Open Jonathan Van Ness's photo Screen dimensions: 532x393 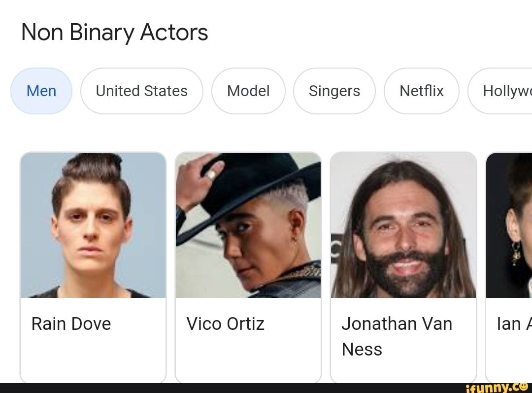click(x=403, y=224)
